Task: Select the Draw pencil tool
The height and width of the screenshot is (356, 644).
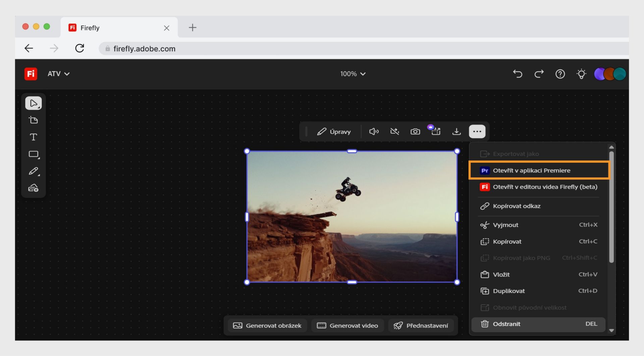Action: click(x=33, y=171)
